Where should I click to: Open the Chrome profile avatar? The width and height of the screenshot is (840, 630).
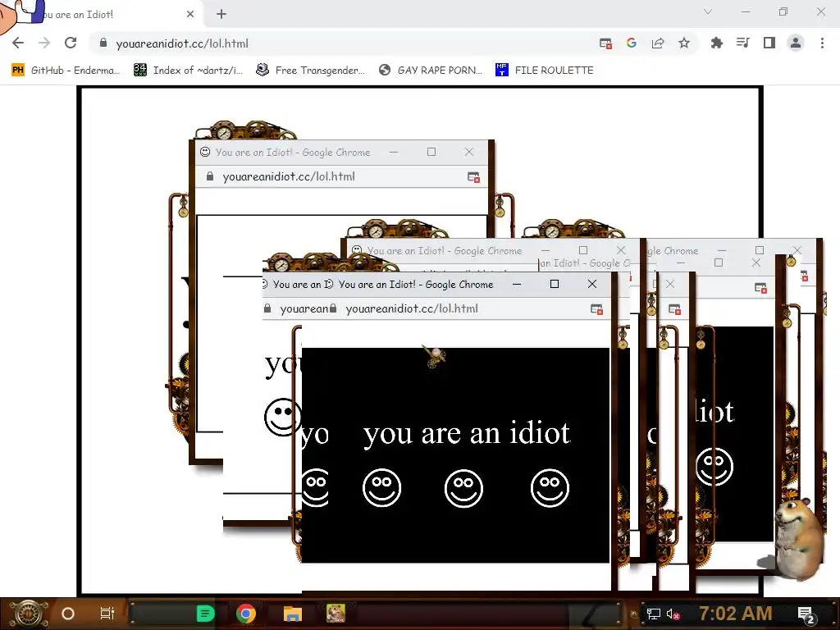click(796, 43)
